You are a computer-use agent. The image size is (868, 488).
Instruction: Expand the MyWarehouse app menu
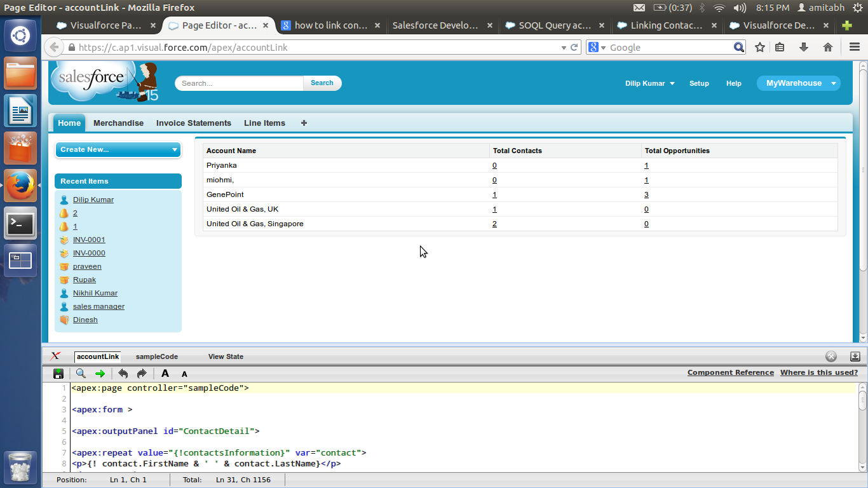[x=798, y=83]
